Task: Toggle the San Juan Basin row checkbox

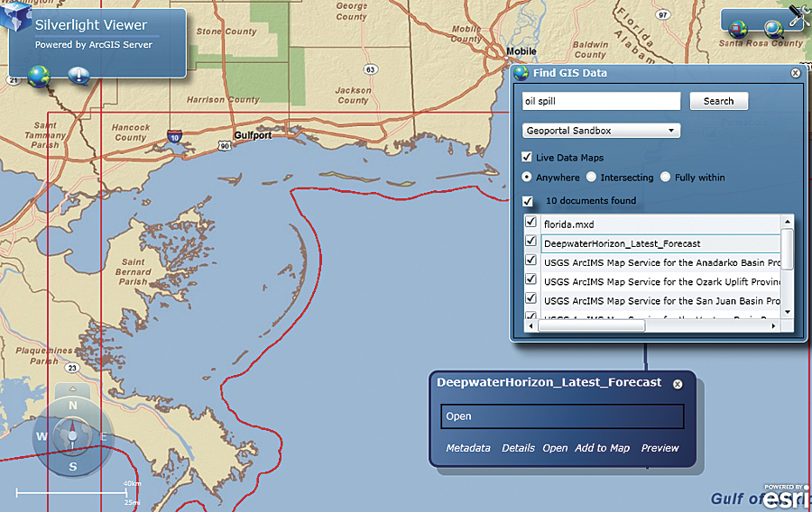Action: pos(531,298)
